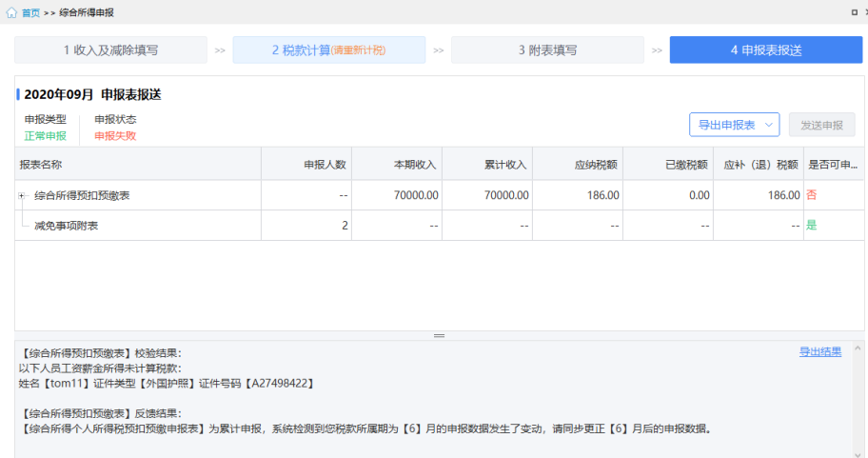The image size is (868, 458).
Task: Select the 综合所得预扣预缴表 row name
Action: 82,195
